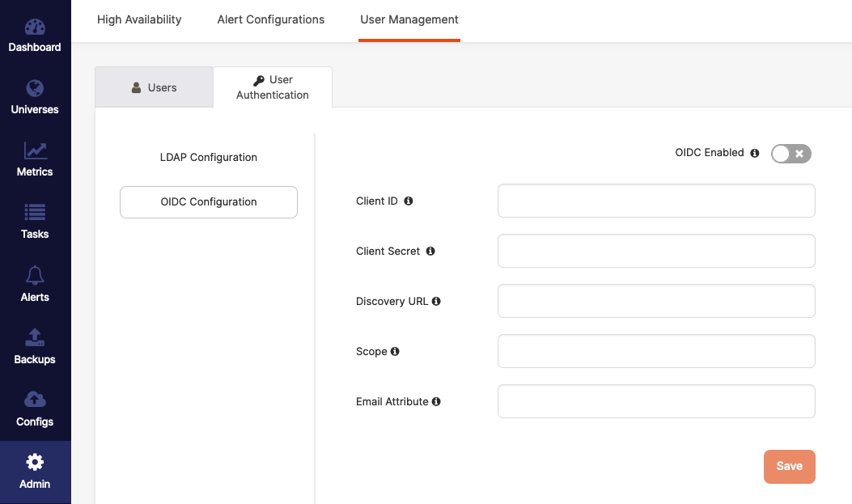Open the Configs cloud icon
Viewport: 852px width, 504px height.
click(35, 400)
